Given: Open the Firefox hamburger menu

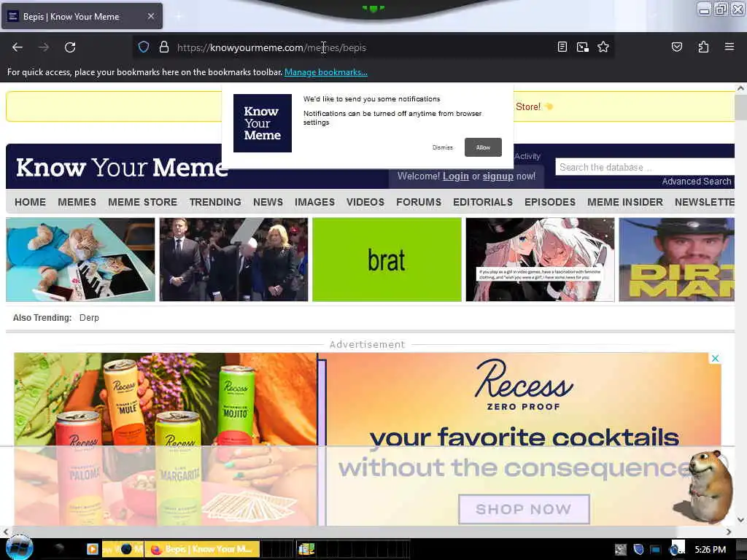Looking at the screenshot, I should pos(729,47).
